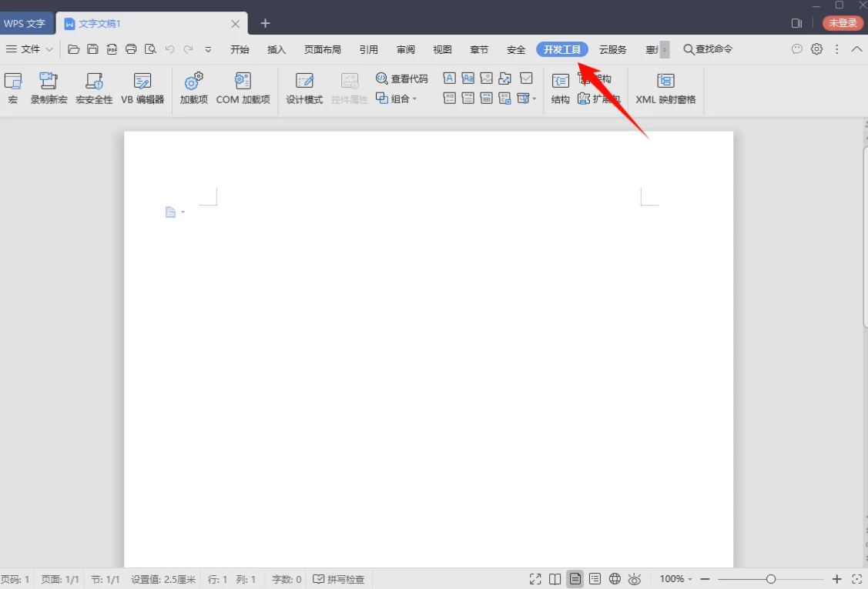Switch to outline view icon
This screenshot has width=868, height=589.
595,579
